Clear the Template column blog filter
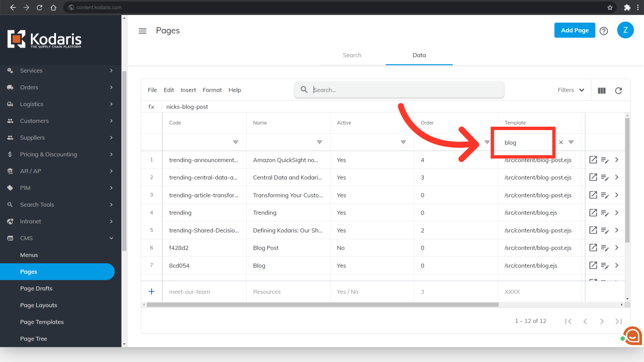644x362 pixels. pyautogui.click(x=561, y=142)
